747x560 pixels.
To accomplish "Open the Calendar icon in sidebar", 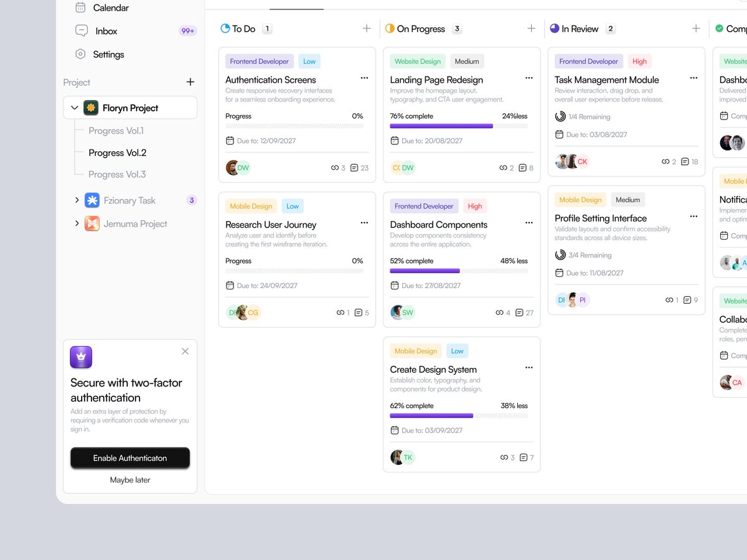I will 80,7.
